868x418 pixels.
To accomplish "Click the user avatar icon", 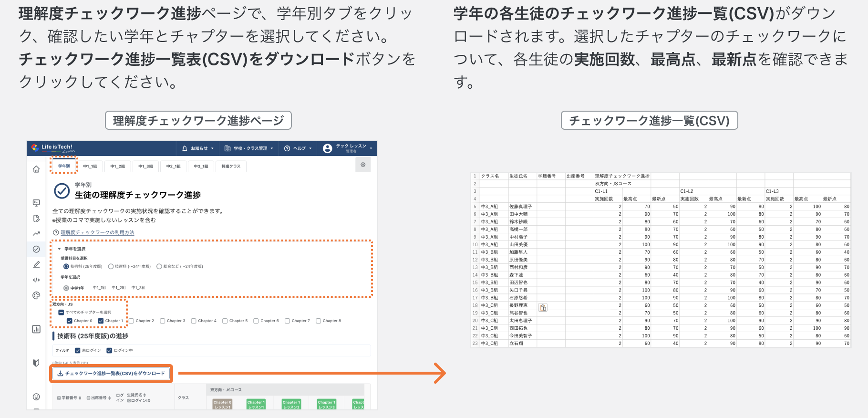I will 327,148.
